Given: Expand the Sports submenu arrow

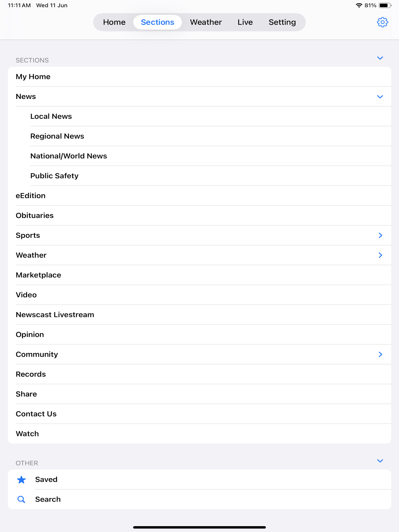Looking at the screenshot, I should point(380,235).
